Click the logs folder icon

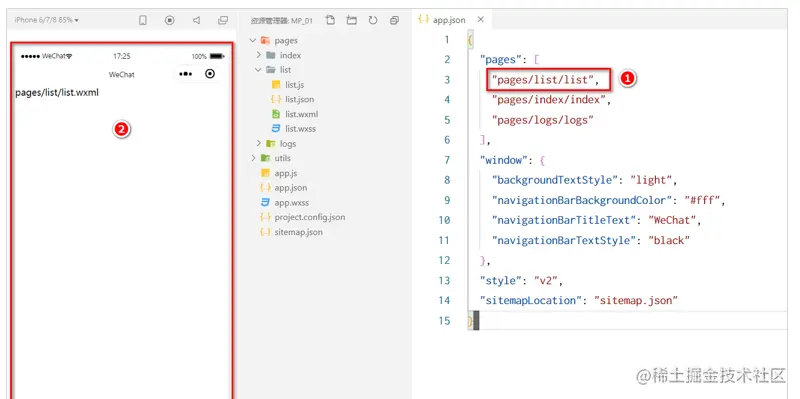coord(270,143)
